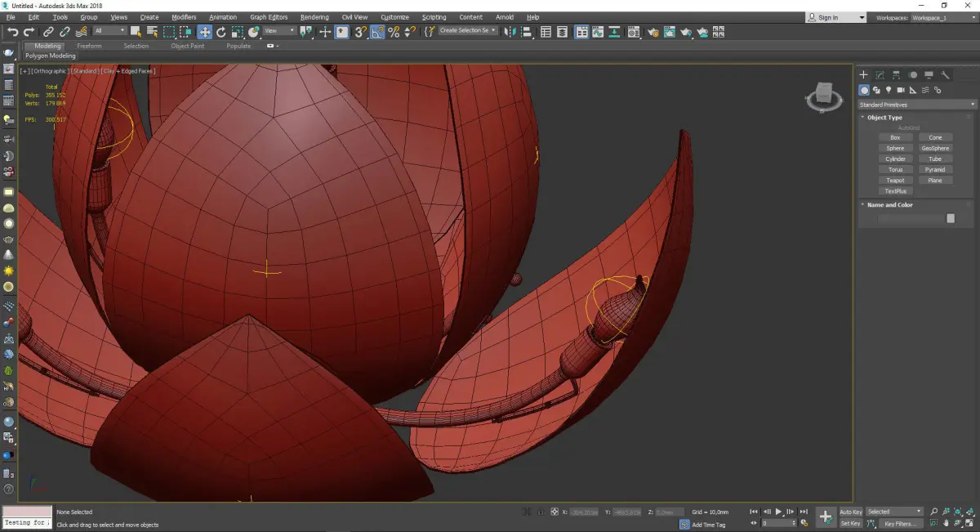Click the Render Production teapot icon
The height and width of the screenshot is (532, 980).
686,32
